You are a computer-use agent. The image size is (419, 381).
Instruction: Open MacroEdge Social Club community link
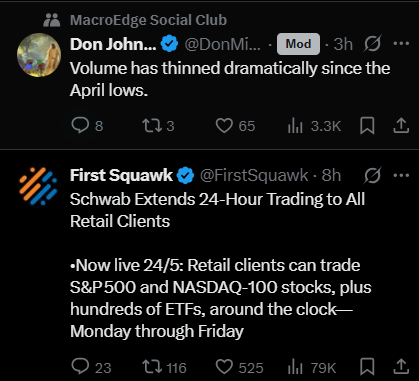(x=148, y=20)
